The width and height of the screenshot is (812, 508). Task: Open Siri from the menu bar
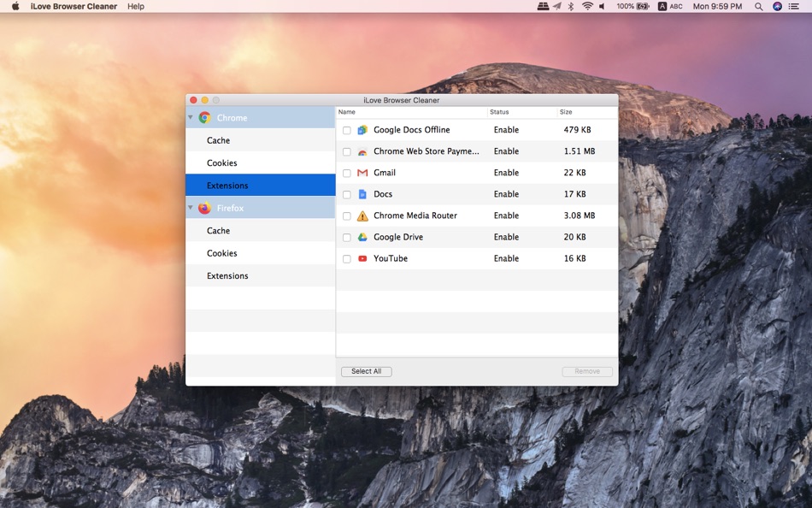pyautogui.click(x=777, y=6)
